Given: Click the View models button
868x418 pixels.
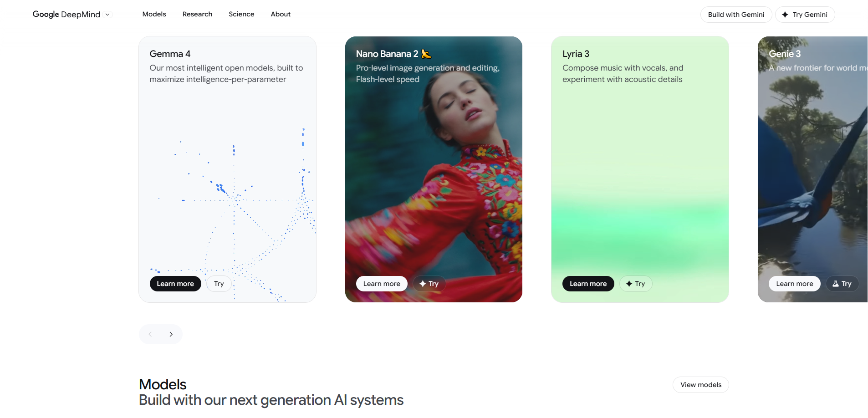Looking at the screenshot, I should pyautogui.click(x=701, y=385).
